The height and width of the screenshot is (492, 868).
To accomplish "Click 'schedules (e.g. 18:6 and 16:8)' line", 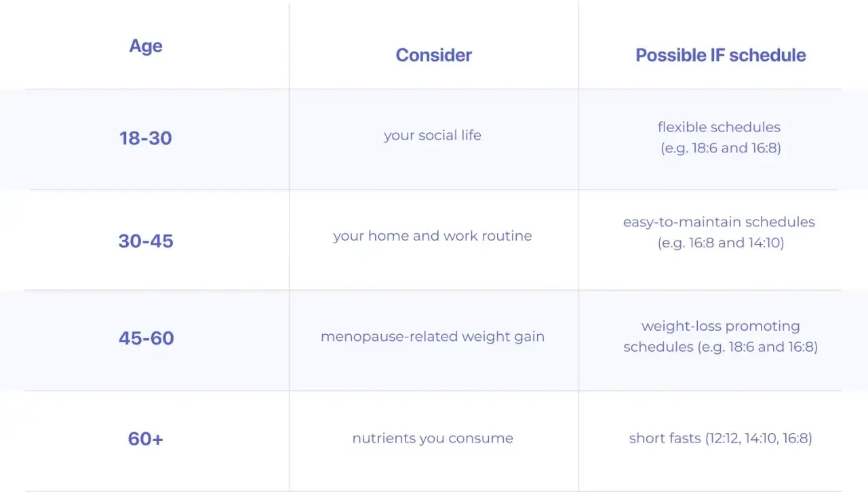I will [721, 347].
